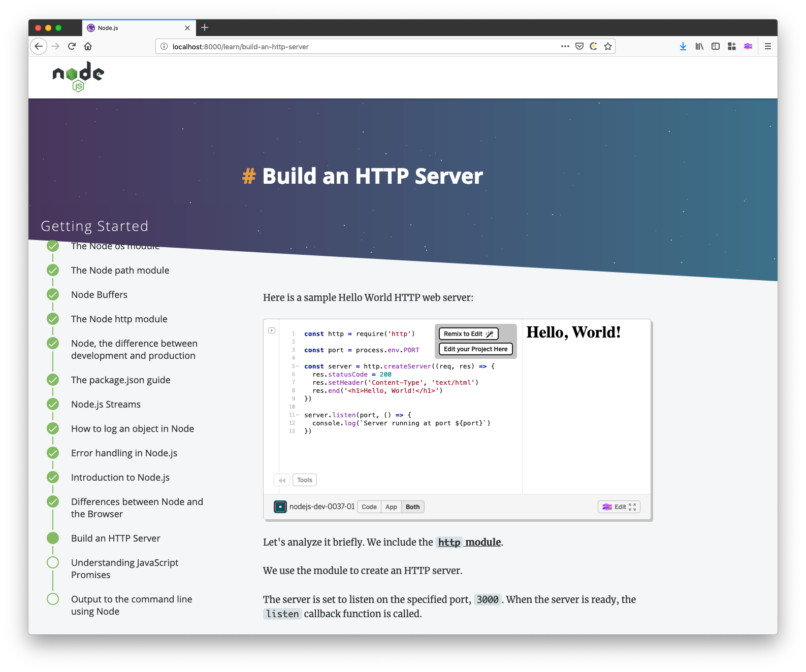Open Understanding JavaScript Promises lesson
806x672 pixels.
pos(125,568)
